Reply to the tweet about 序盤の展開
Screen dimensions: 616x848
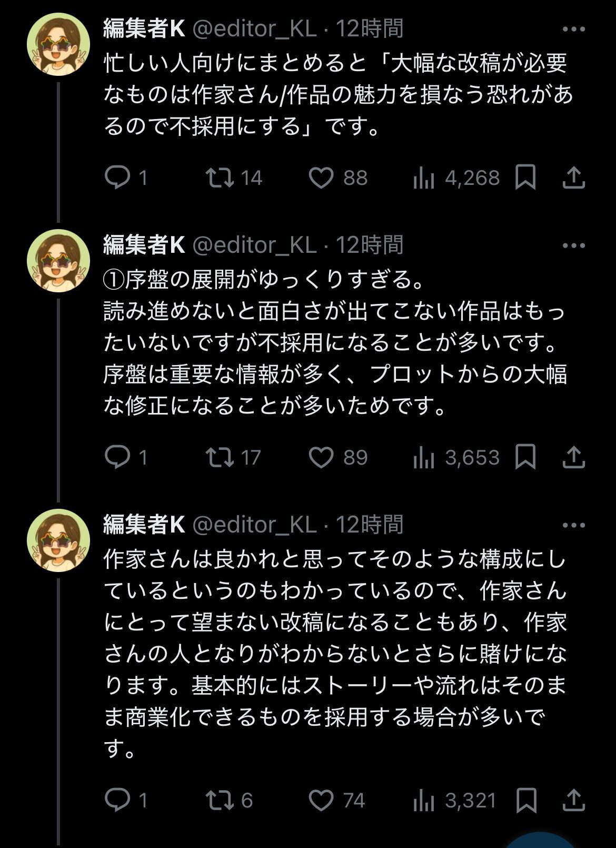pos(117,457)
